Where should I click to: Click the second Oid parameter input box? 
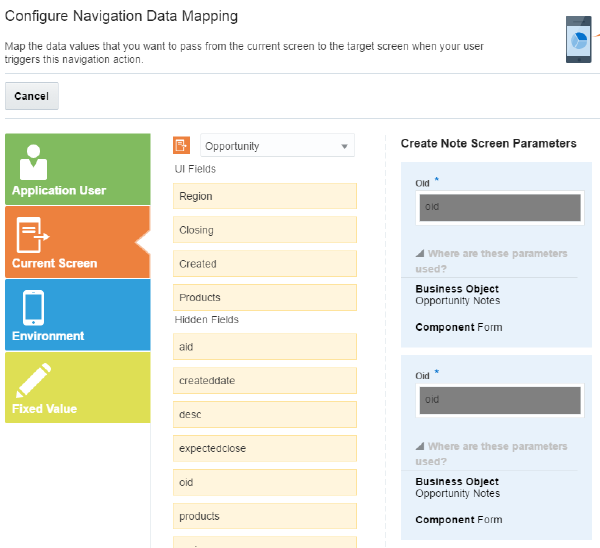tap(498, 400)
